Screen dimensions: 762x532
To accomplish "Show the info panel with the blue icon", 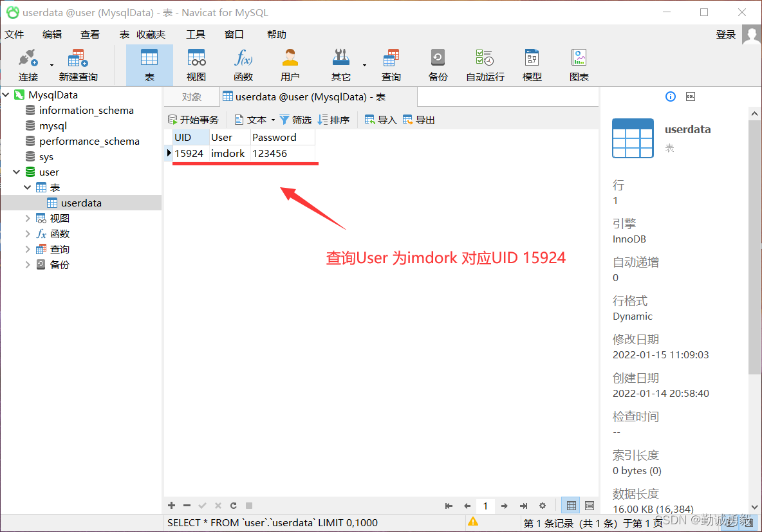I will (x=670, y=96).
